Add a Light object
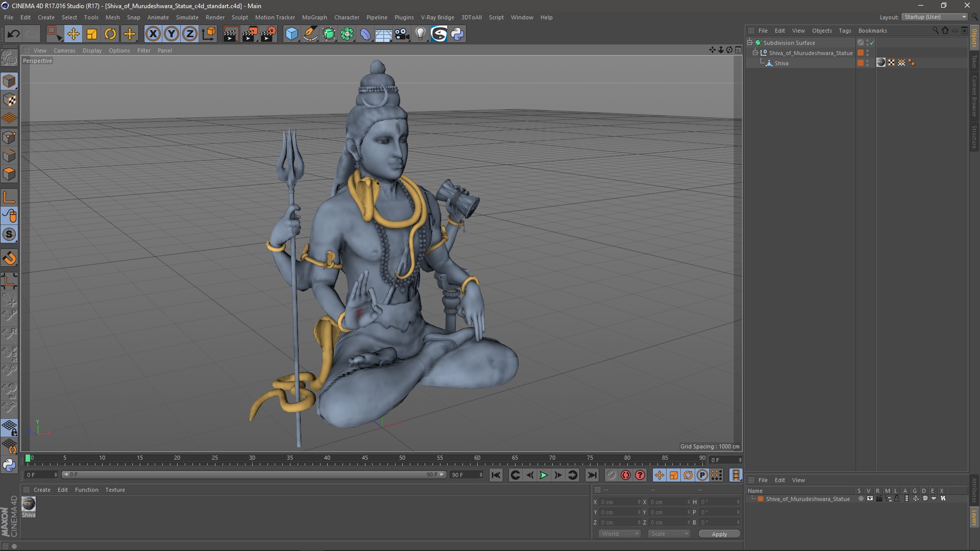The height and width of the screenshot is (551, 980). coord(420,34)
